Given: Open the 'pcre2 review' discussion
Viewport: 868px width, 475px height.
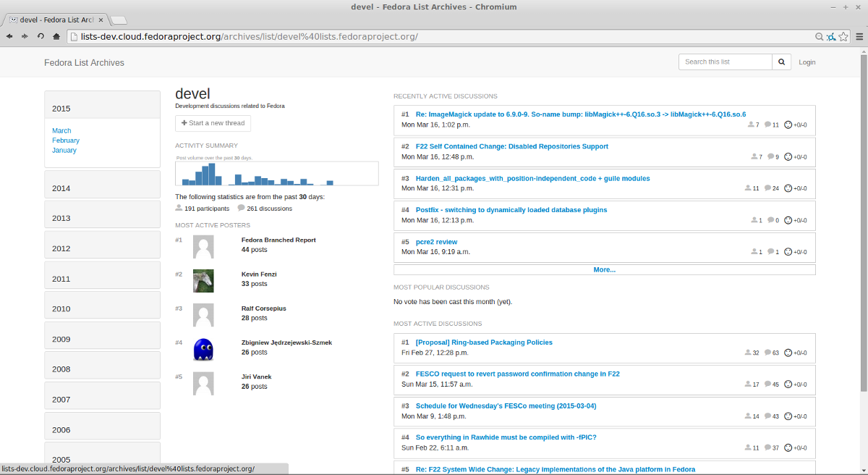Looking at the screenshot, I should coord(436,242).
